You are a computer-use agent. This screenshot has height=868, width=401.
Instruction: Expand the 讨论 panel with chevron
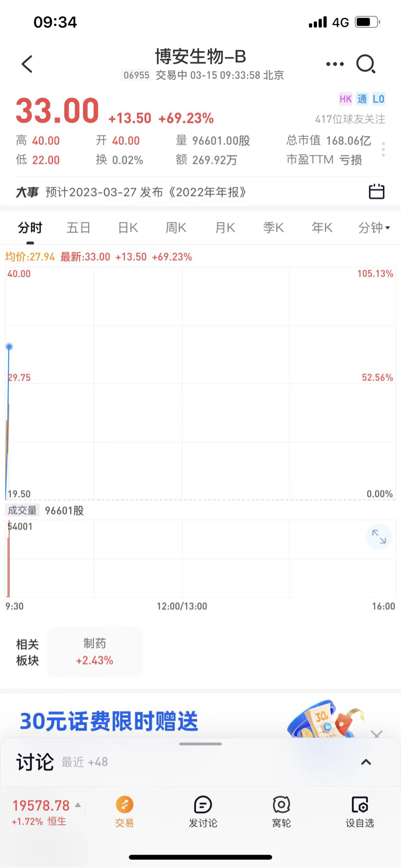click(x=366, y=762)
